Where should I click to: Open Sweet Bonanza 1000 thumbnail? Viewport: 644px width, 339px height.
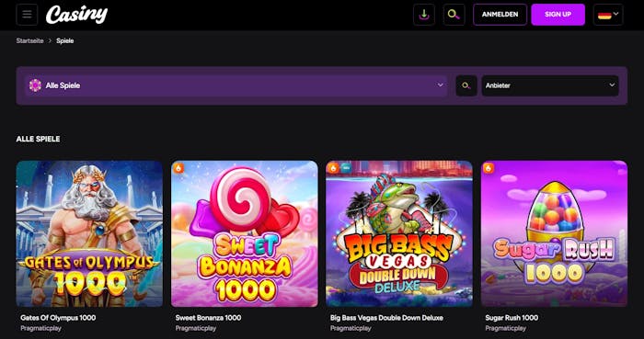245,233
